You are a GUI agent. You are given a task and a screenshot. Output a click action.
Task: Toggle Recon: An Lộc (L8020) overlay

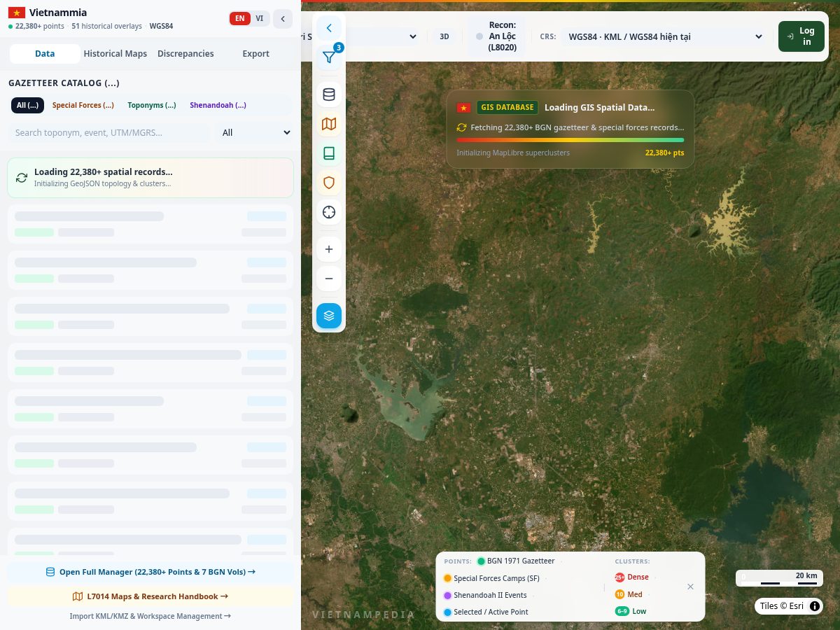point(496,36)
